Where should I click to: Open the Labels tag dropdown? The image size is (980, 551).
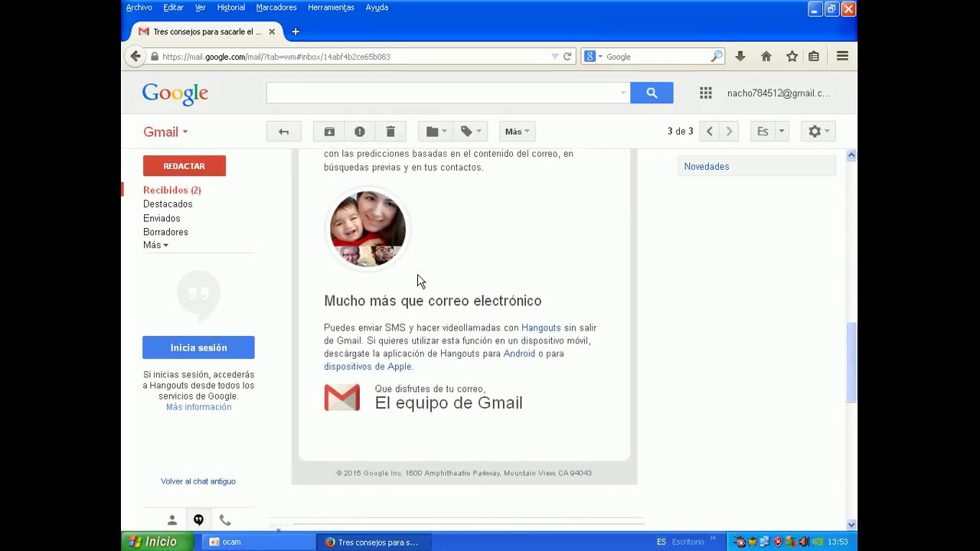tap(470, 132)
